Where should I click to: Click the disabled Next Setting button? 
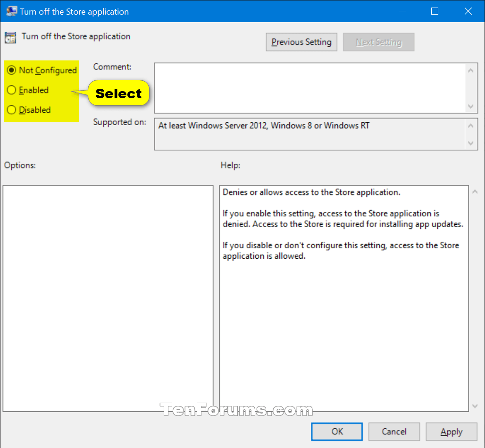pos(378,42)
